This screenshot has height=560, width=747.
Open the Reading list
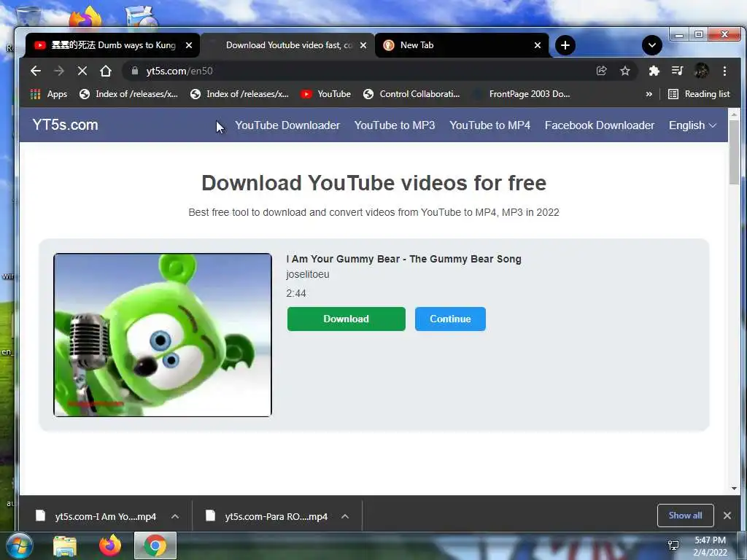699,94
